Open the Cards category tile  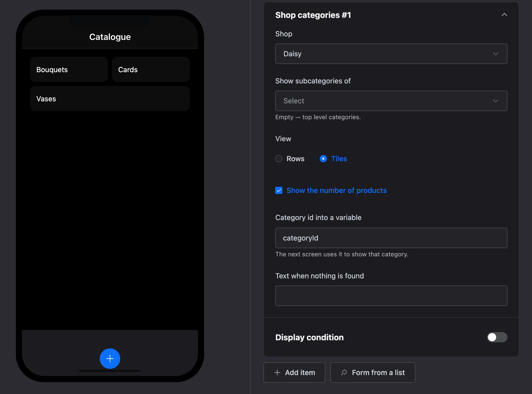click(151, 69)
